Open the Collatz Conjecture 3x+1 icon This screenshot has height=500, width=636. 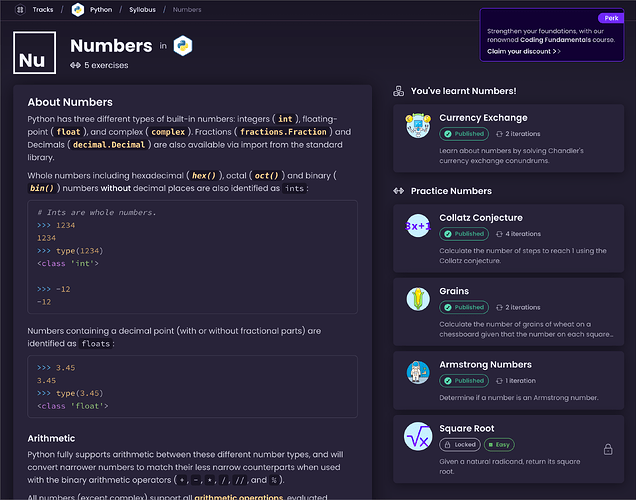tap(418, 226)
